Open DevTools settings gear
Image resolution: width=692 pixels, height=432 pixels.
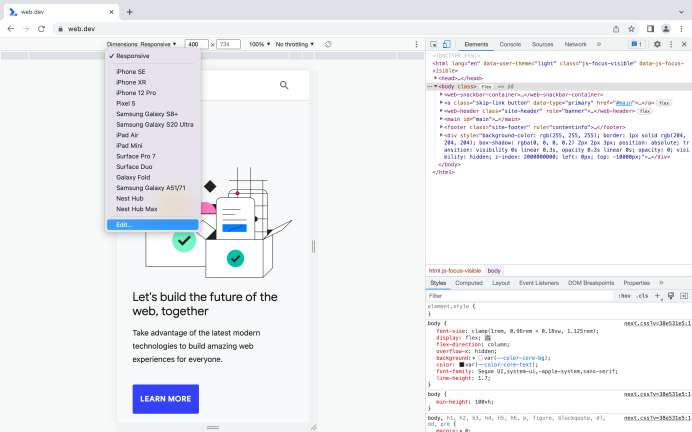tap(657, 44)
